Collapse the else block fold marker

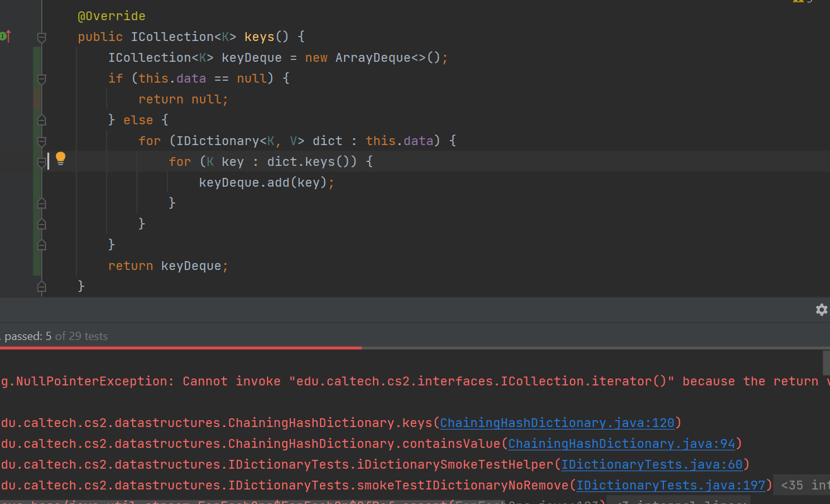tap(42, 120)
